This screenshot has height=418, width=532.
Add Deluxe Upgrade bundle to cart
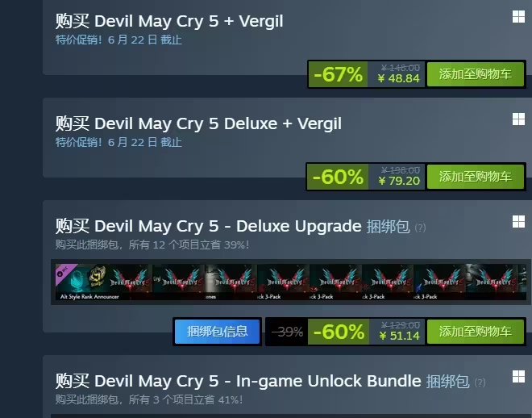click(476, 332)
